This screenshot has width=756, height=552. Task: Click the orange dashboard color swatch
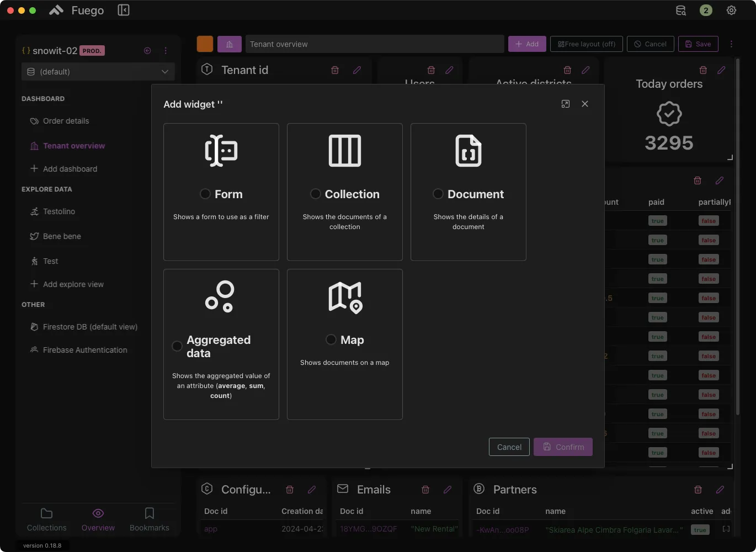tap(205, 44)
